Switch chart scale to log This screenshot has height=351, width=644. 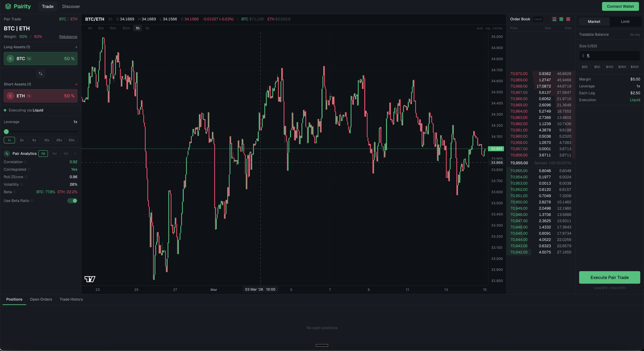[488, 28]
